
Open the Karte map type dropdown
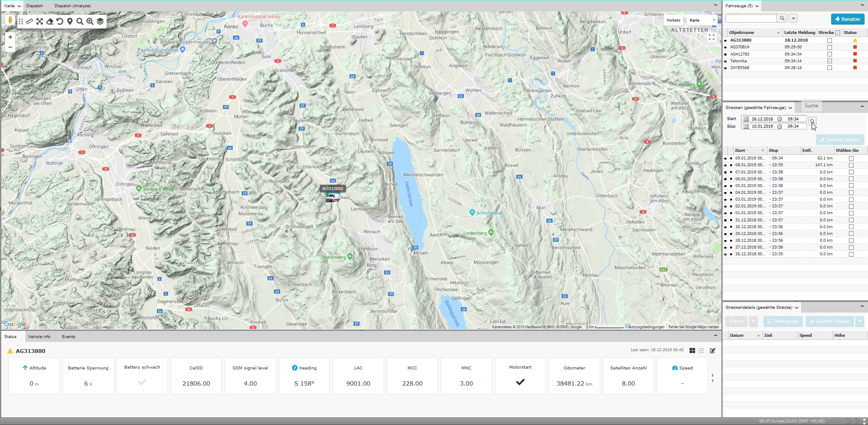point(702,20)
